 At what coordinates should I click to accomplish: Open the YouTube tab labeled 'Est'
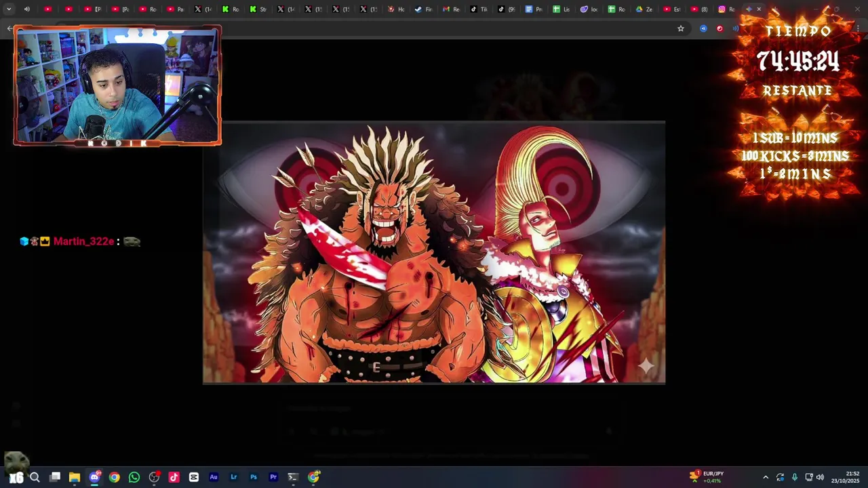pyautogui.click(x=672, y=9)
